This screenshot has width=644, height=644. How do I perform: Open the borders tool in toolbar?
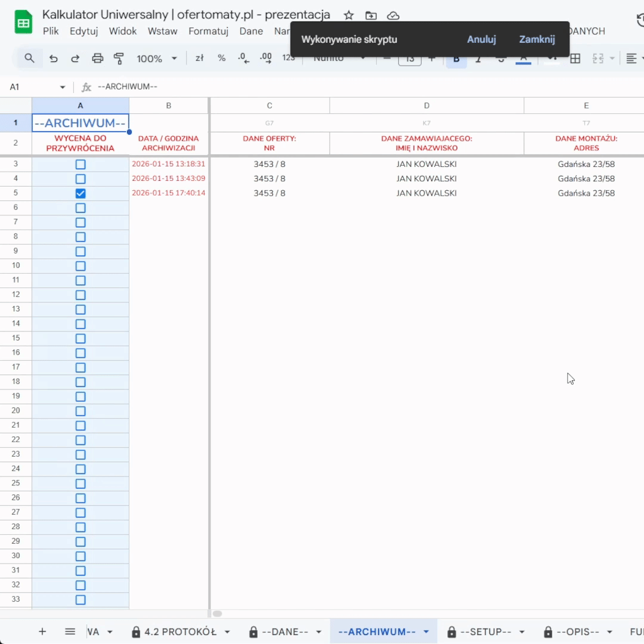575,58
